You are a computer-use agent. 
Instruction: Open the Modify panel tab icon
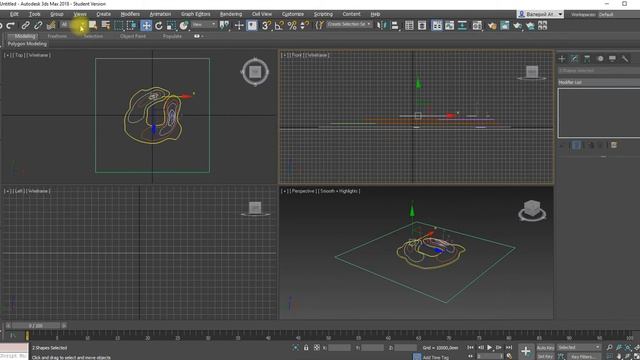[574, 59]
